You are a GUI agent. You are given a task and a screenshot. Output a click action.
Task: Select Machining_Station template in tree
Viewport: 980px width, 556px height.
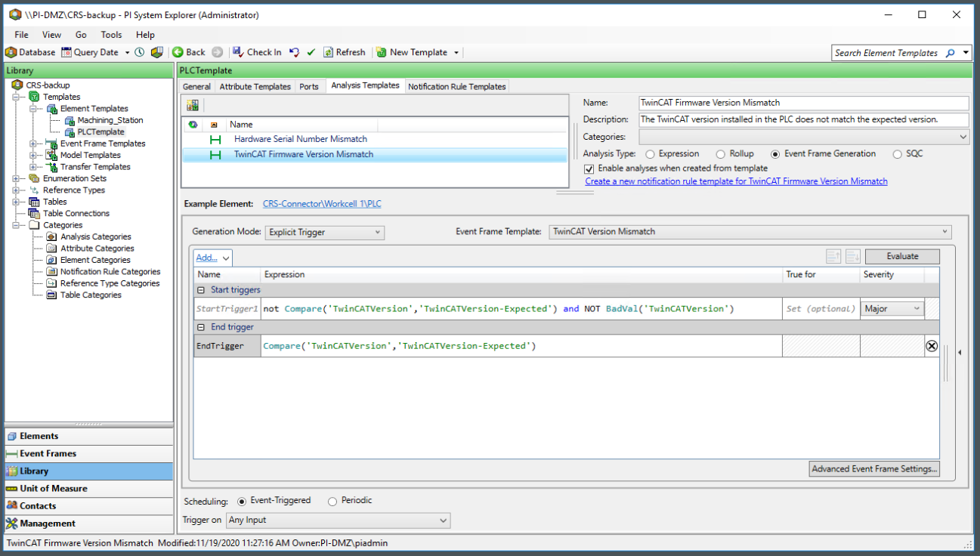tap(110, 120)
